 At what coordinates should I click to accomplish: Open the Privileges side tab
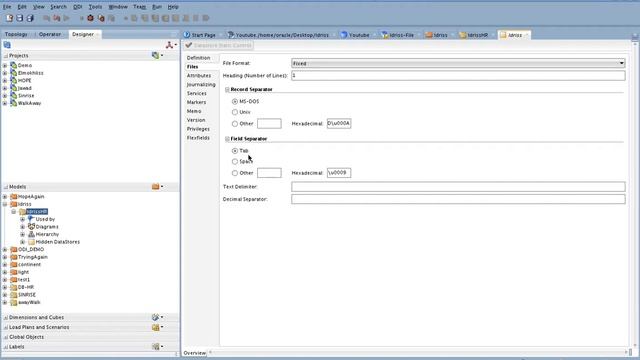click(198, 129)
